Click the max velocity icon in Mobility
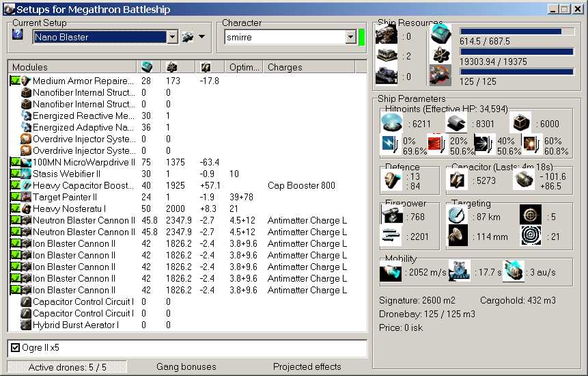Viewport: 588px width, 376px height. coord(390,271)
